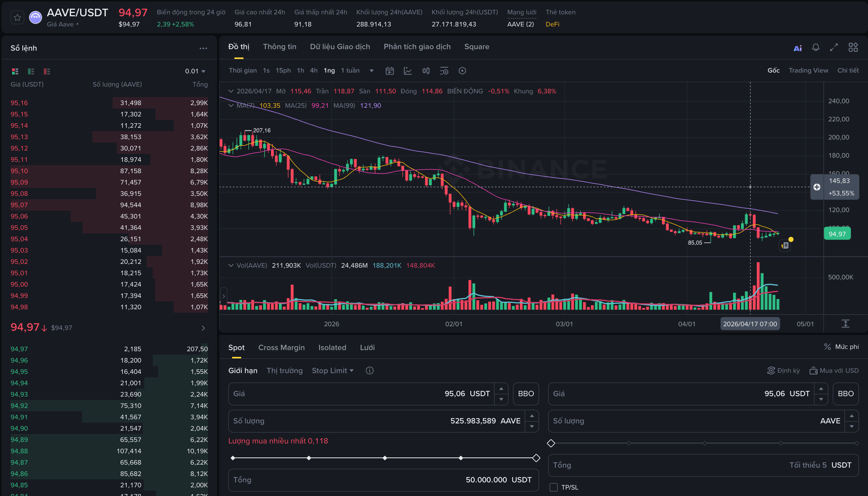Add AAVE/USDT to favorites with star icon
The image size is (868, 496).
(17, 18)
